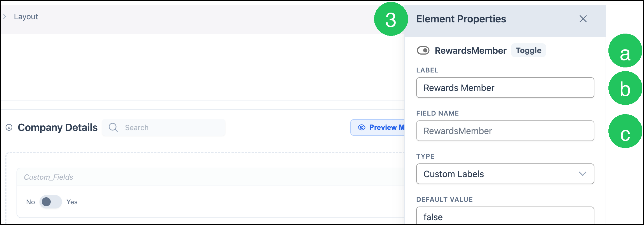Click the Preview button
Image resolution: width=644 pixels, height=225 pixels.
pyautogui.click(x=377, y=127)
